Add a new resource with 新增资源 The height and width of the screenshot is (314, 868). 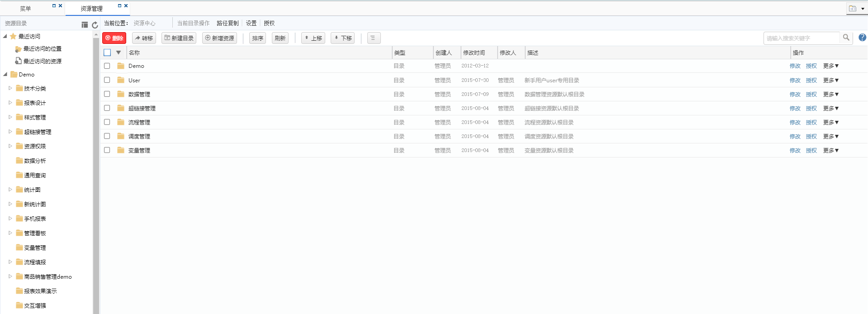point(219,38)
